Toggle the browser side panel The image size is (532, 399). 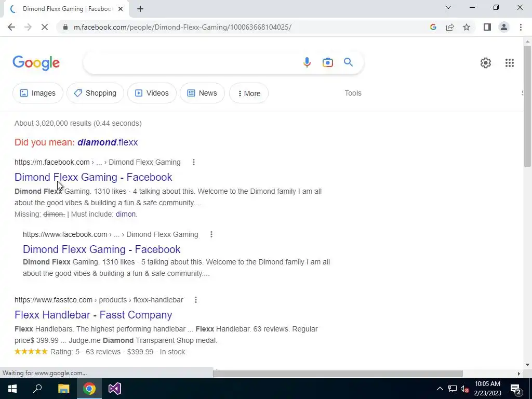tap(487, 27)
